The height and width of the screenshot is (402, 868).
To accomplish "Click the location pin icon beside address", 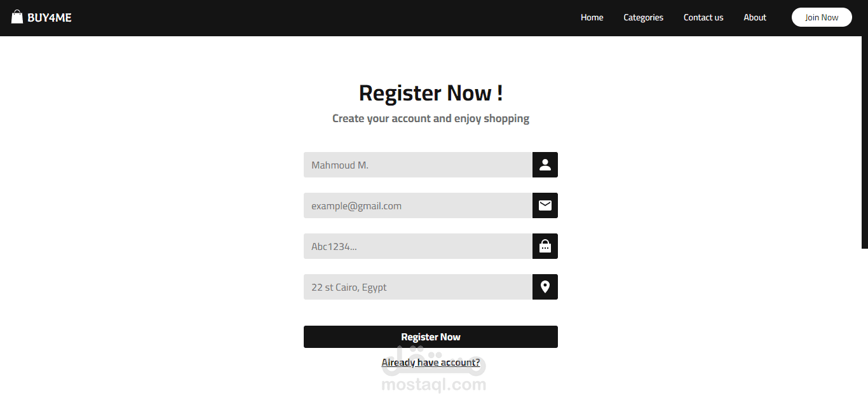I will tap(545, 287).
